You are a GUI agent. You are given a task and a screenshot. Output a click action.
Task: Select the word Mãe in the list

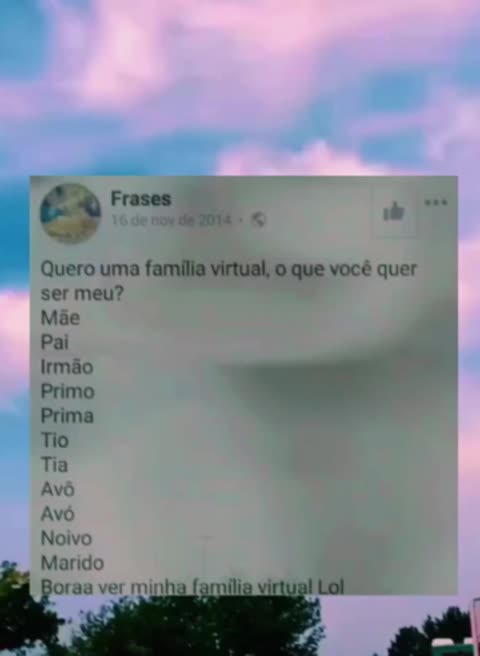pos(60,318)
